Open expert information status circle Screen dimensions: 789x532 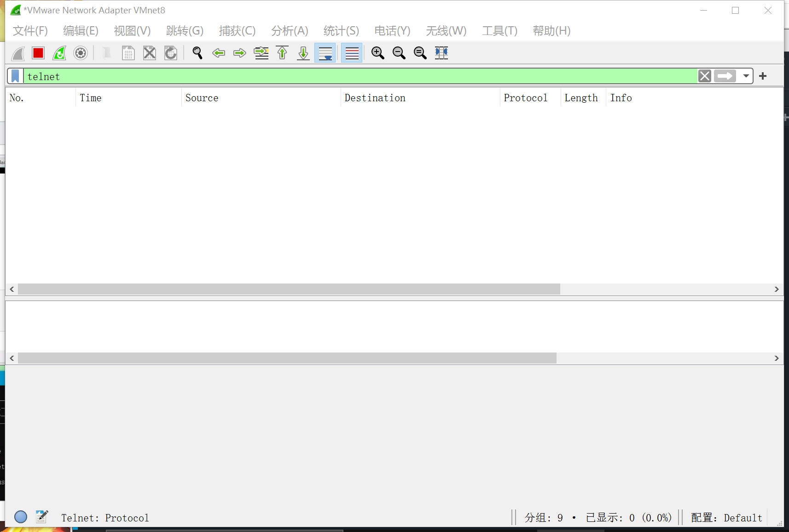coord(21,517)
